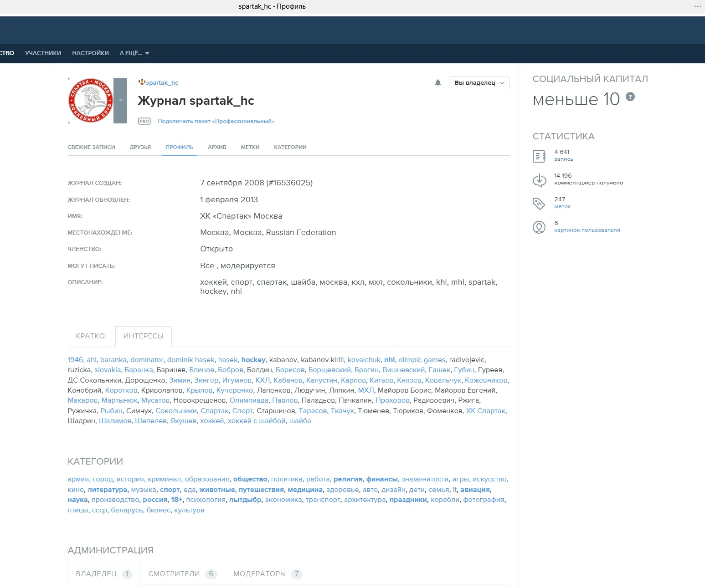Expand the 'А ЕЩЁ...' navigation menu
This screenshot has width=705, height=588.
coord(134,53)
